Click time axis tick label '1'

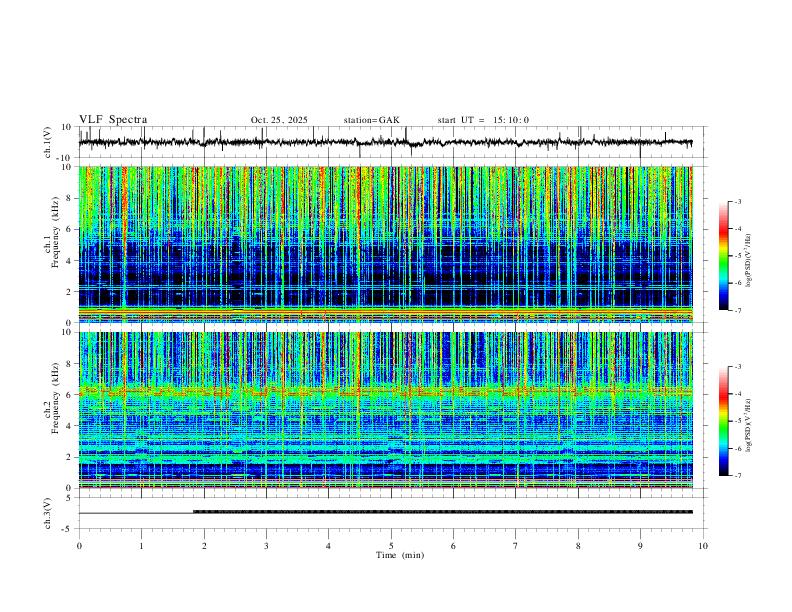[141, 546]
